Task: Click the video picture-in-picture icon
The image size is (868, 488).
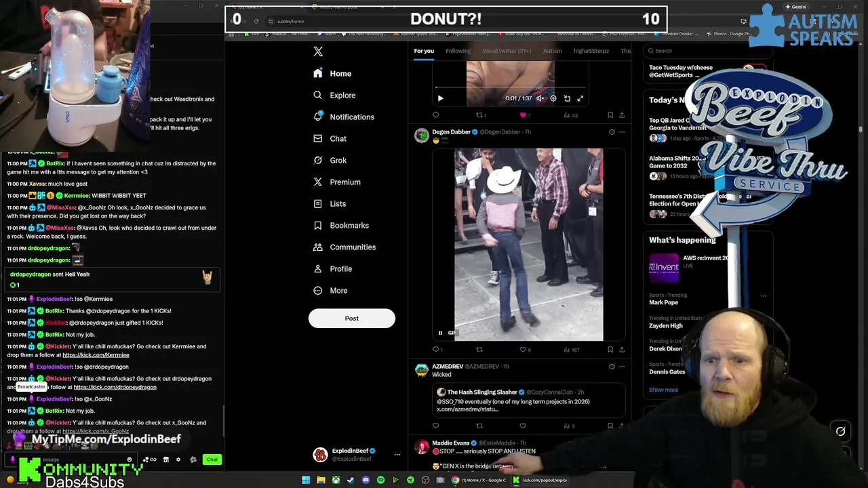Action: pyautogui.click(x=567, y=98)
